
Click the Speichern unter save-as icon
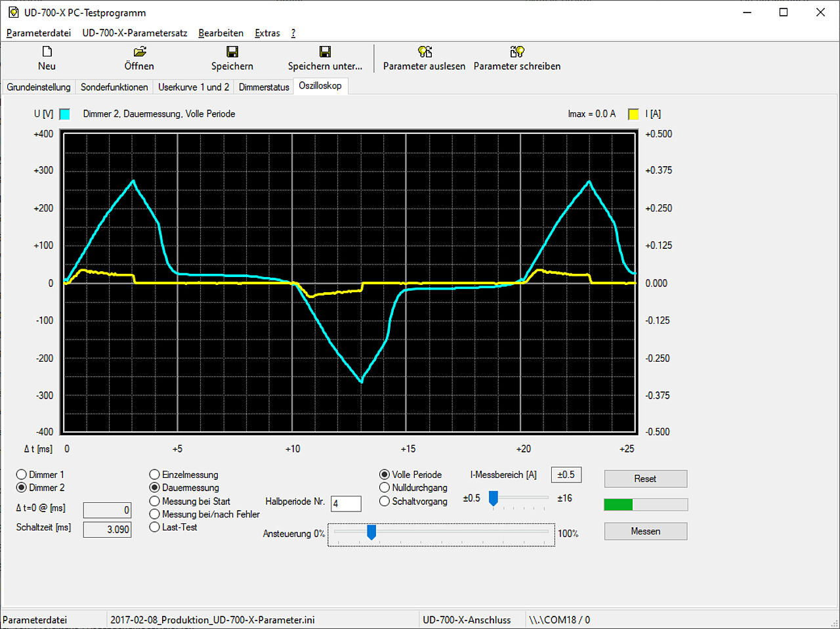coord(325,52)
